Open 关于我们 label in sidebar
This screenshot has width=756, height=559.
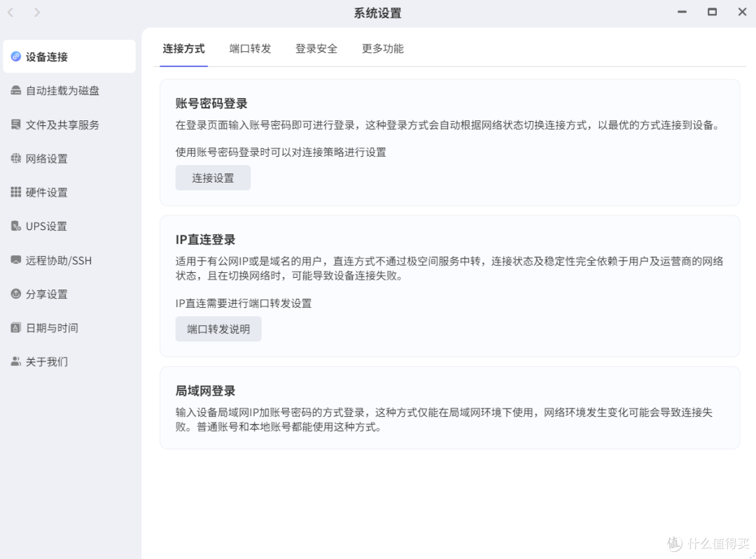[x=47, y=362]
